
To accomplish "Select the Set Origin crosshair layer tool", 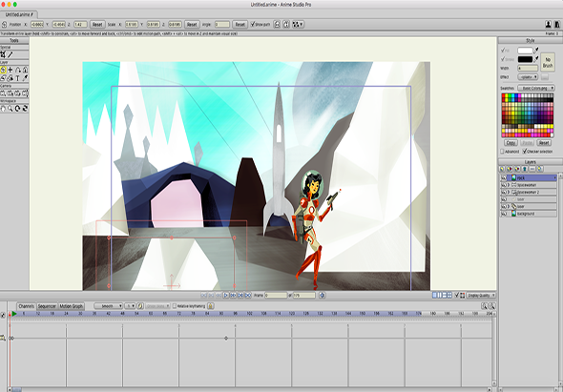I will [10, 70].
